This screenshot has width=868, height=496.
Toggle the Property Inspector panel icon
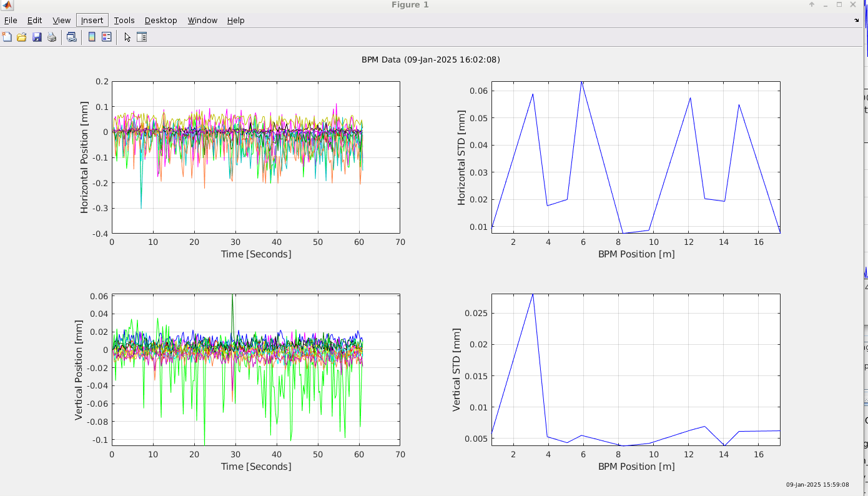coord(142,37)
